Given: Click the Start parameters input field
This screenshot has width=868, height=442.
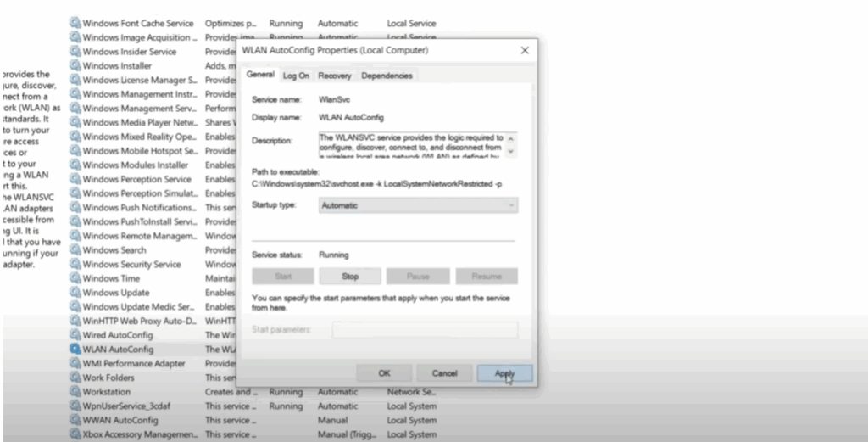Looking at the screenshot, I should [x=425, y=329].
